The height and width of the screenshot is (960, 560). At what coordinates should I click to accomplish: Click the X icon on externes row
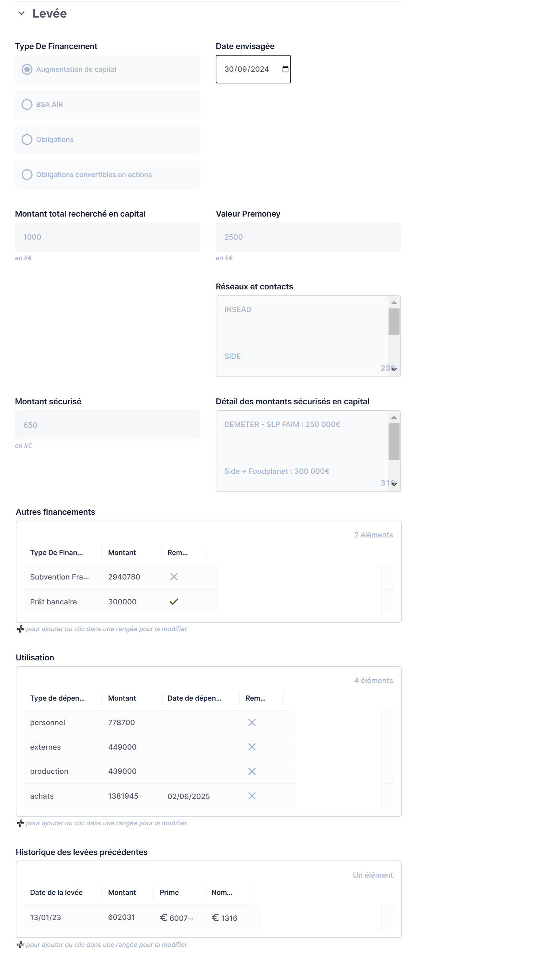(x=251, y=747)
